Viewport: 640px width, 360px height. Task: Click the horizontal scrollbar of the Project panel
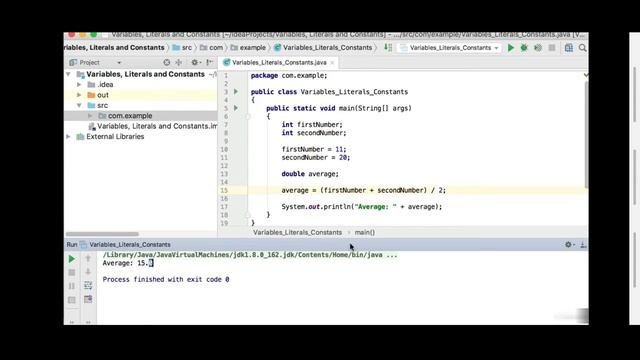click(102, 234)
